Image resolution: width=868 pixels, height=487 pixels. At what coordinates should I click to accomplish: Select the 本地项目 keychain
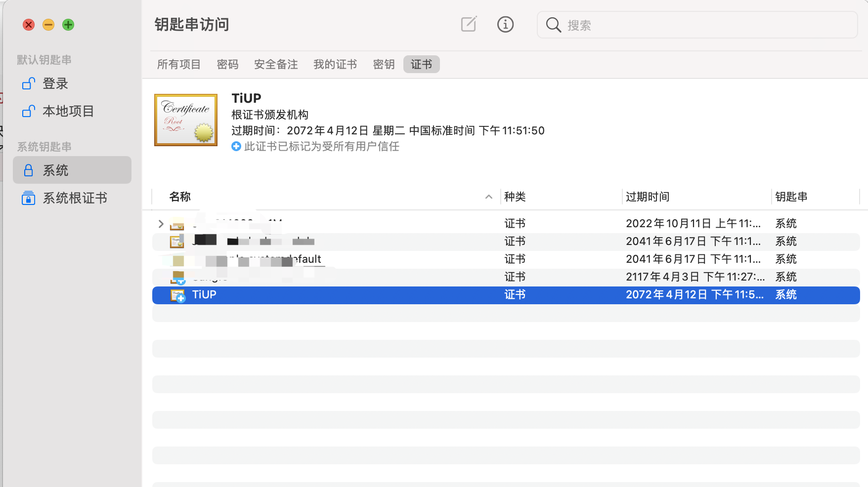68,111
